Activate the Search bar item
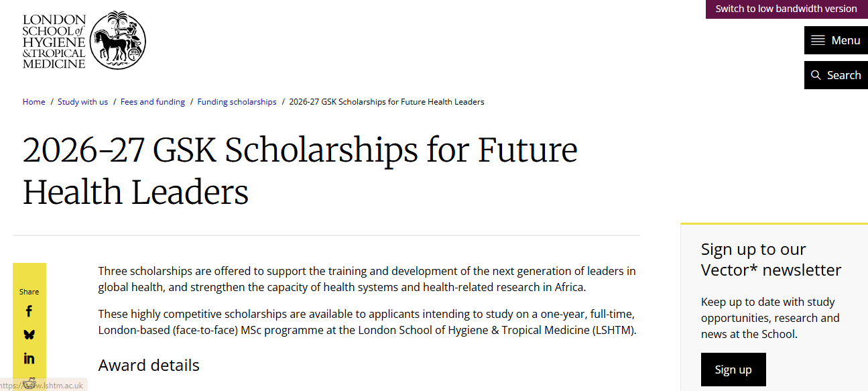This screenshot has height=391, width=868. pos(836,74)
